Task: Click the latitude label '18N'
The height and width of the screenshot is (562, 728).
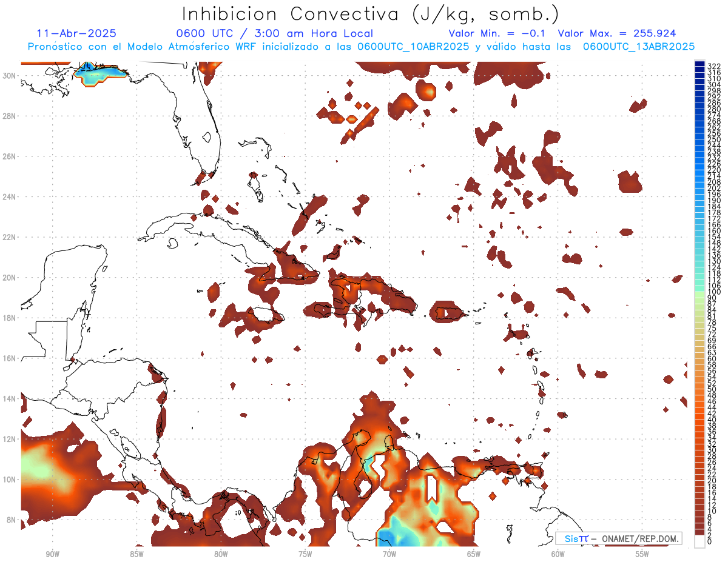Action: (x=10, y=318)
